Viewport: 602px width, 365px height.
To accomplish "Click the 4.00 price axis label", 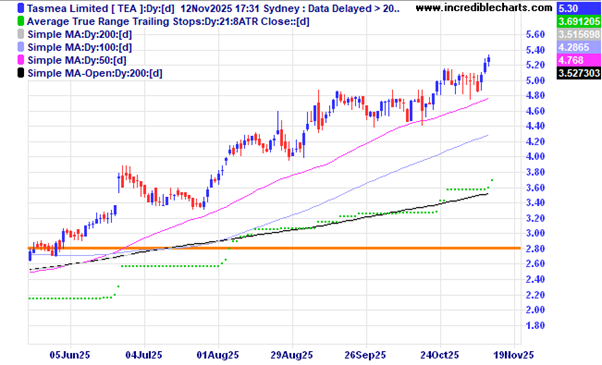I will [535, 157].
